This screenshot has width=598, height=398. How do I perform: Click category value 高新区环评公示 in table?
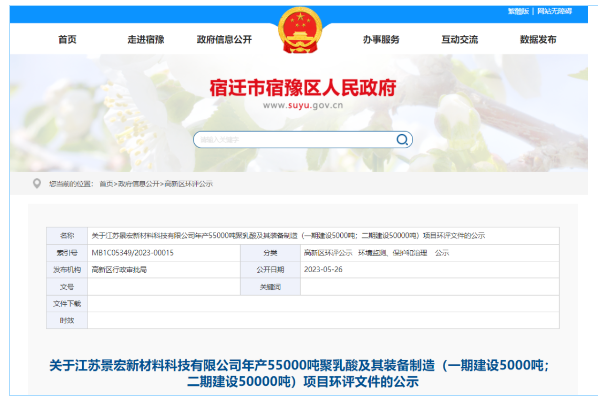328,253
